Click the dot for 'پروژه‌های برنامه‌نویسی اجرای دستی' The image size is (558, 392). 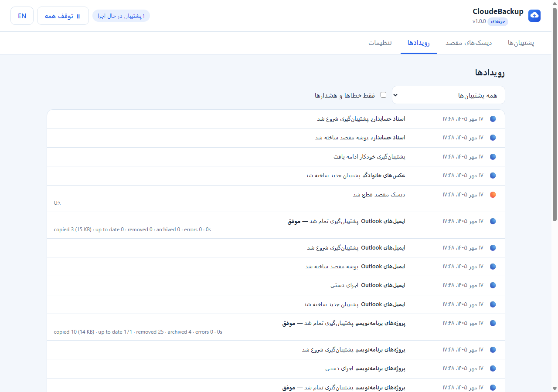pos(493,368)
